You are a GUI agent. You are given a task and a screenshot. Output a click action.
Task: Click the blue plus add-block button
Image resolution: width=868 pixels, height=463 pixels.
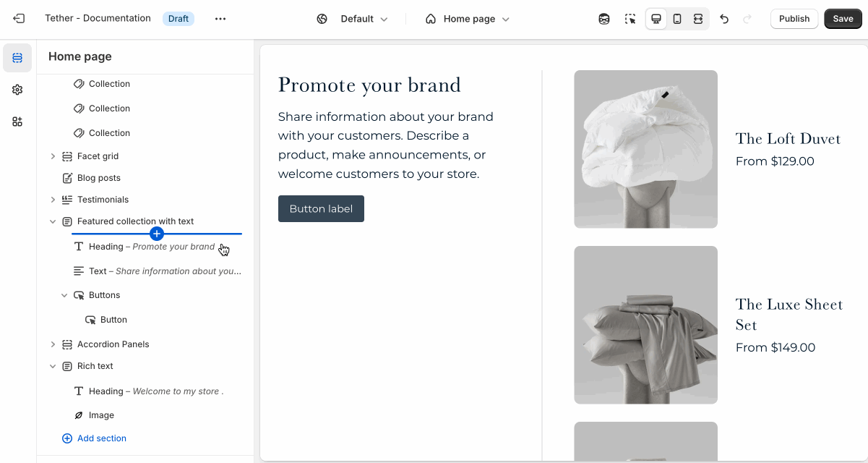click(157, 234)
